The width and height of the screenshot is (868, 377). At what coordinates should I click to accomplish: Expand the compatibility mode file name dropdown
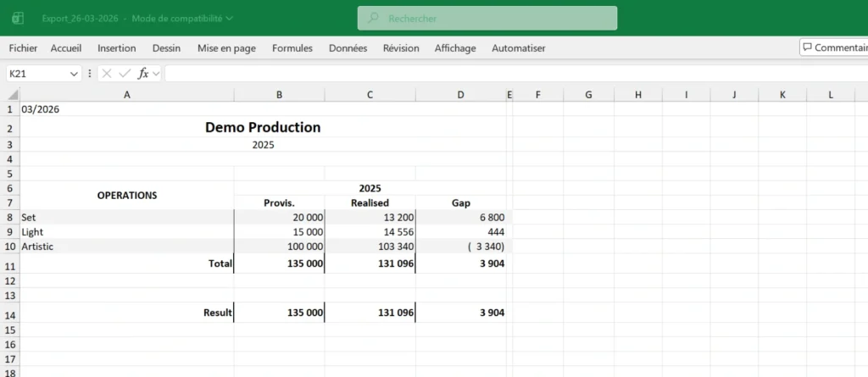[230, 18]
